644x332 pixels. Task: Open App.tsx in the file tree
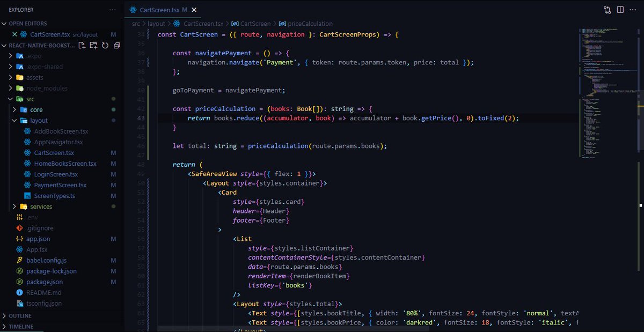[x=62, y=249]
